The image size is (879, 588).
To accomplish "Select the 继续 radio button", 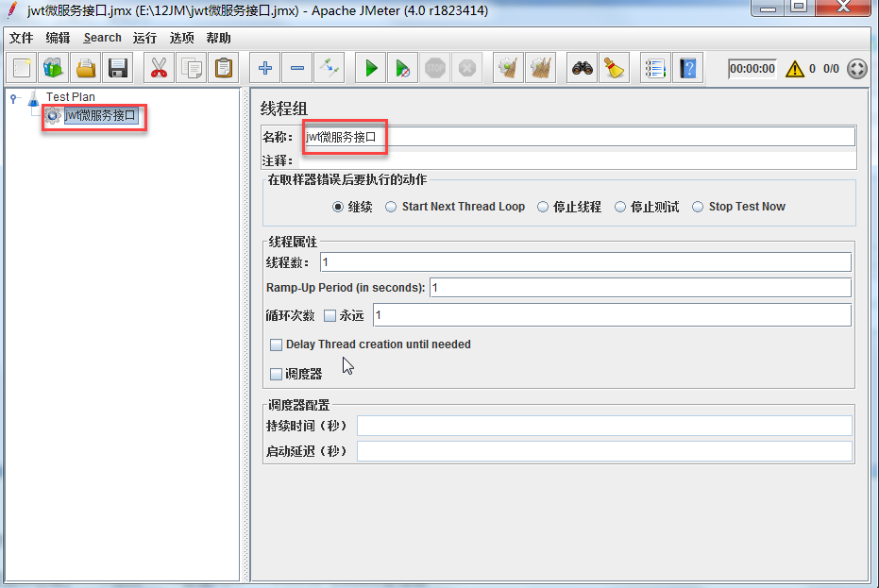I will (337, 207).
